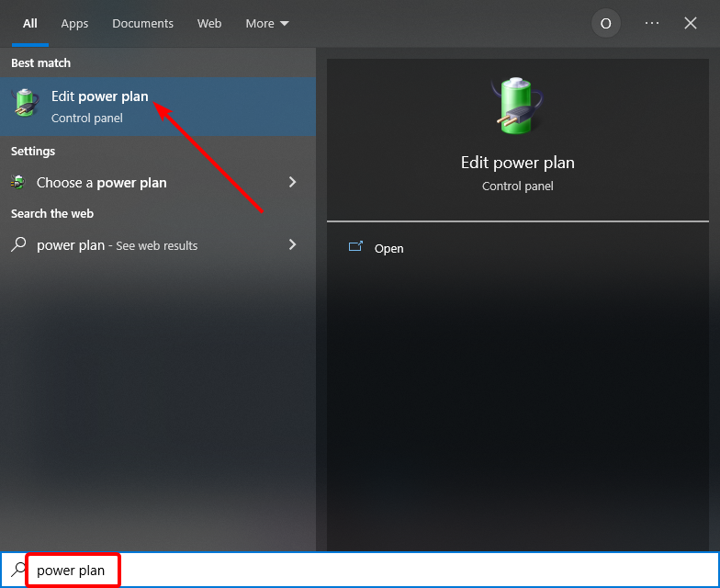The width and height of the screenshot is (720, 588).
Task: Click the Open window icon in preview pane
Action: (x=356, y=246)
